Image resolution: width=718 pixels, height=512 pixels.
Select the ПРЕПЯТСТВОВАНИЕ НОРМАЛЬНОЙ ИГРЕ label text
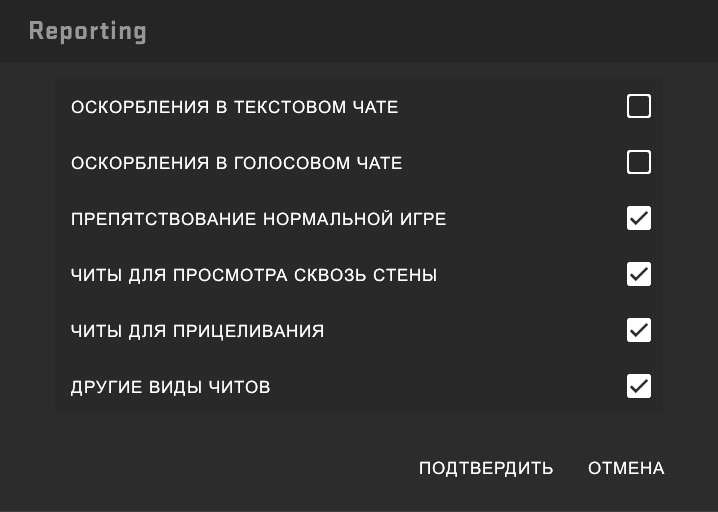258,219
